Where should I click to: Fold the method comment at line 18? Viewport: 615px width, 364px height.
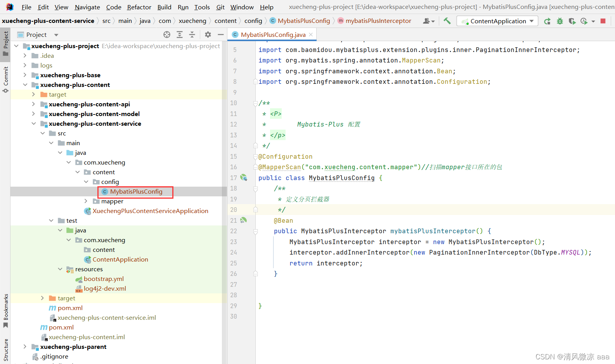click(255, 189)
